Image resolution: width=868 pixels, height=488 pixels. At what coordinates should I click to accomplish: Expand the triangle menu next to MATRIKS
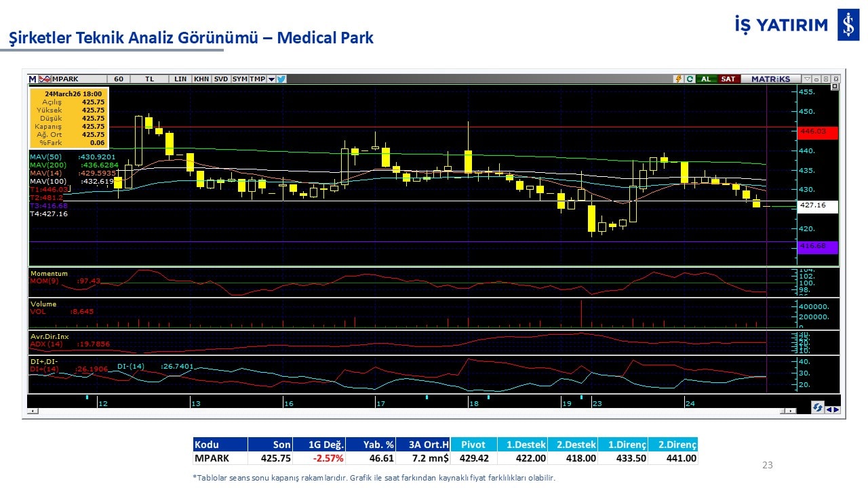[x=806, y=79]
